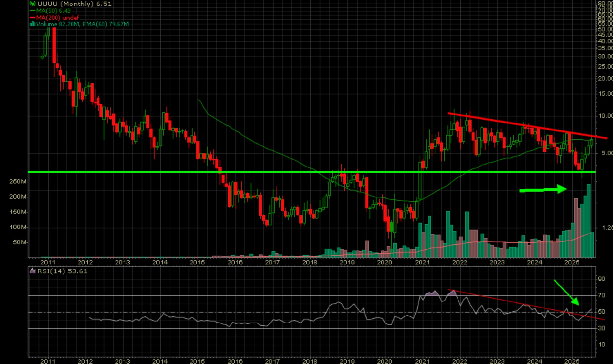Click the RSI(14) indicator icon
The width and height of the screenshot is (613, 364).
click(33, 271)
